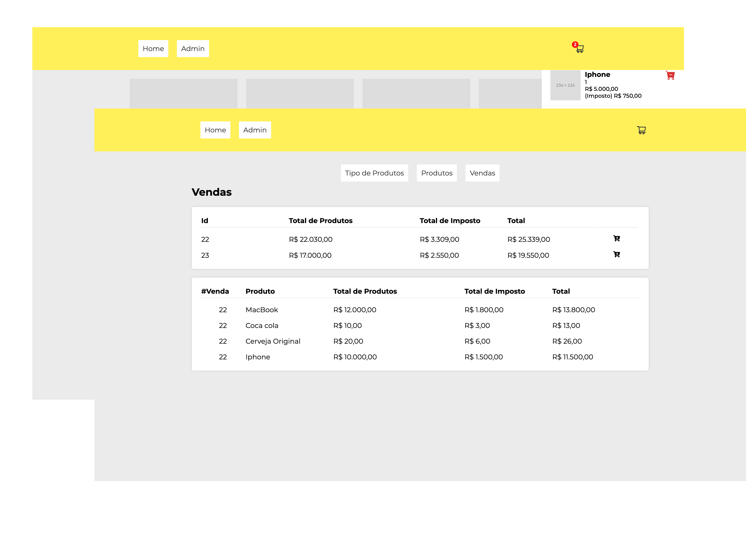Select the MacBook row in the sale items table
756x534 pixels.
tap(262, 310)
